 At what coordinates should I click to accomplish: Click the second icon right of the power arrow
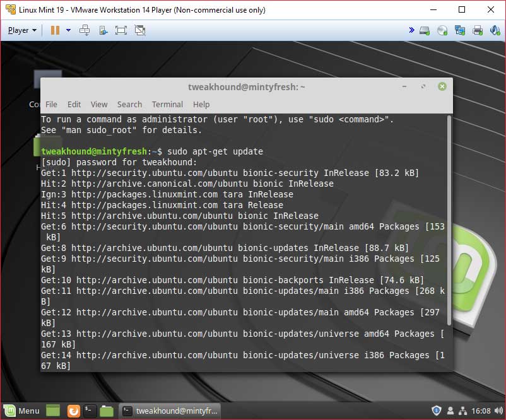103,30
